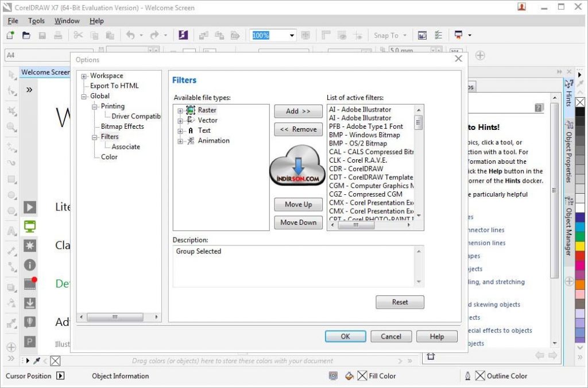The height and width of the screenshot is (388, 588).
Task: Click the Updates download arrow icon
Action: point(30,303)
